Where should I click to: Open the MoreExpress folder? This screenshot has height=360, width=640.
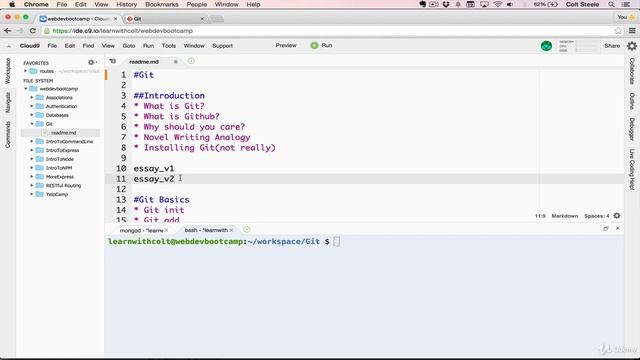point(60,177)
